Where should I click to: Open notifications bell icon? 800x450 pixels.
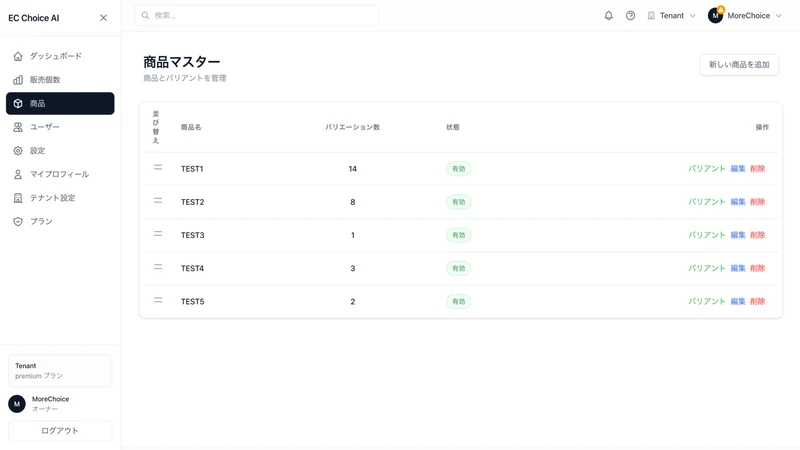[x=609, y=16]
